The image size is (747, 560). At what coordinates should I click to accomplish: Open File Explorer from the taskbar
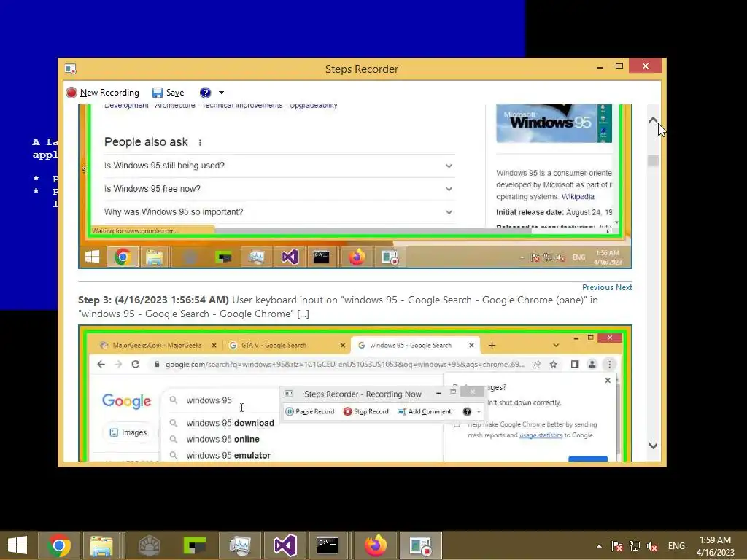coord(101,545)
